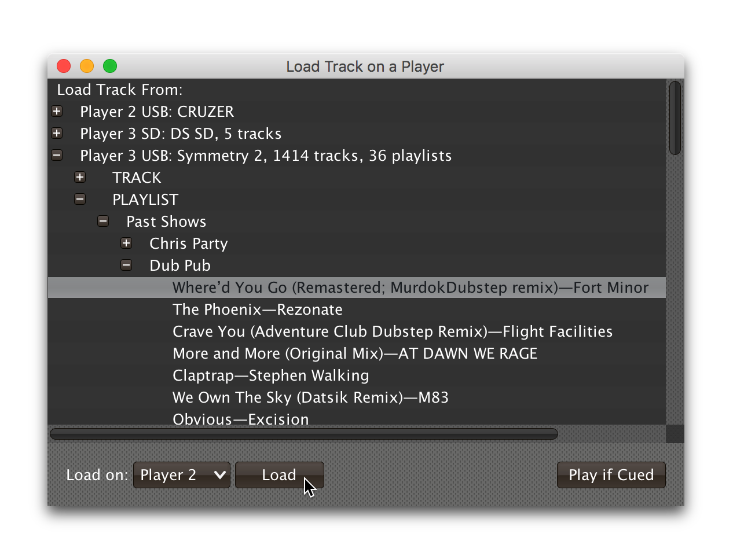Select the Past Shows folder label
Viewport: 733px width, 560px height.
166,222
